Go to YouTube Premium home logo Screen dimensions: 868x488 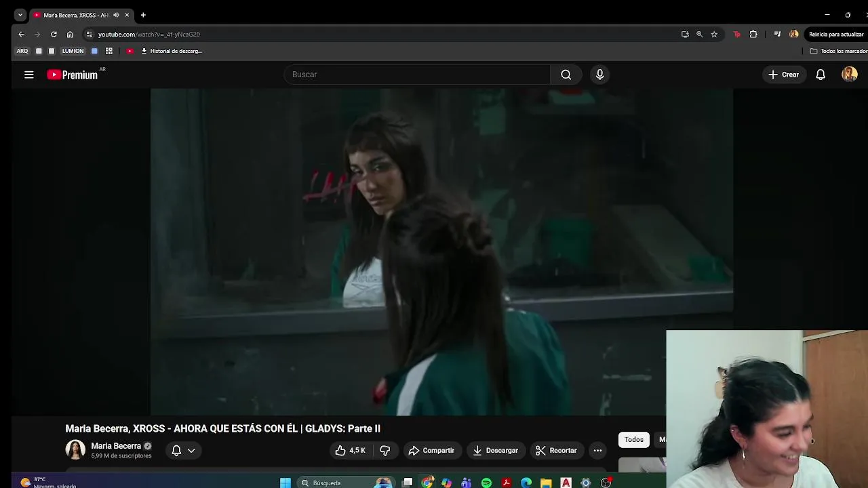pyautogui.click(x=73, y=75)
